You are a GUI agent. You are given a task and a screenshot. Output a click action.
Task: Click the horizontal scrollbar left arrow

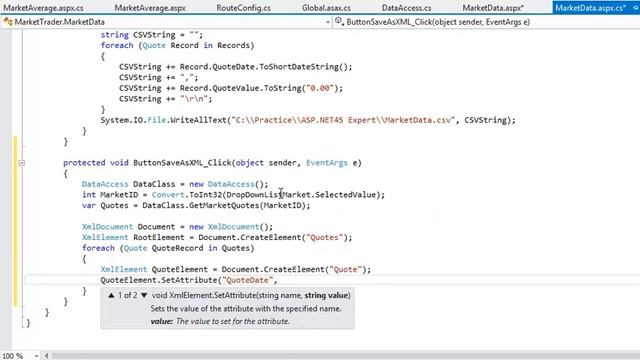46,356
